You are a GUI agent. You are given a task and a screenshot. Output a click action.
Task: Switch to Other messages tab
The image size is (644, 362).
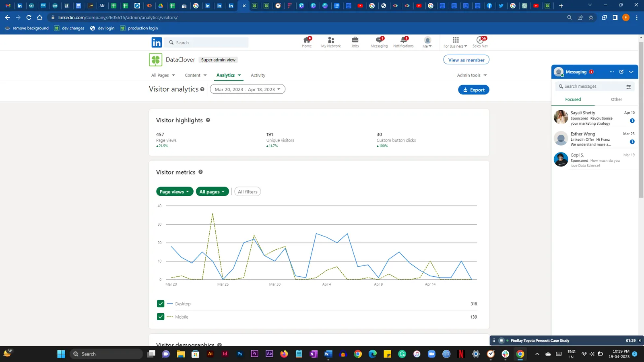point(616,99)
